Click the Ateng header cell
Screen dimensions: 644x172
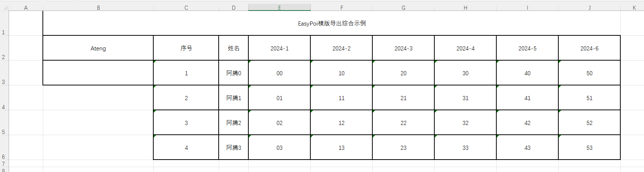[x=98, y=48]
